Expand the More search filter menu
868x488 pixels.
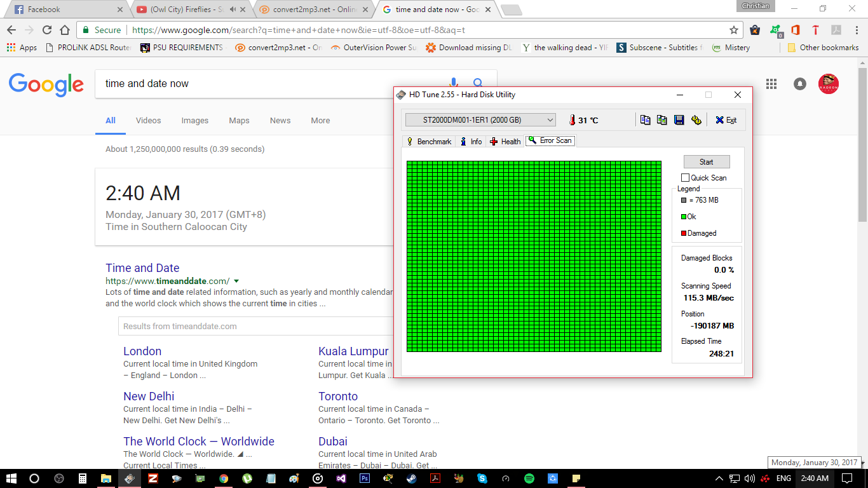click(x=320, y=121)
